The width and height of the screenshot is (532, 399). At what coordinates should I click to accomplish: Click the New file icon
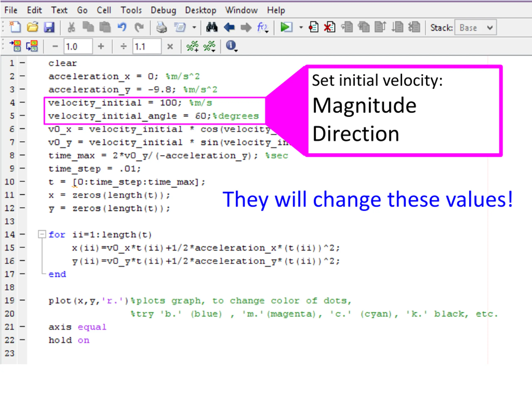pos(15,27)
